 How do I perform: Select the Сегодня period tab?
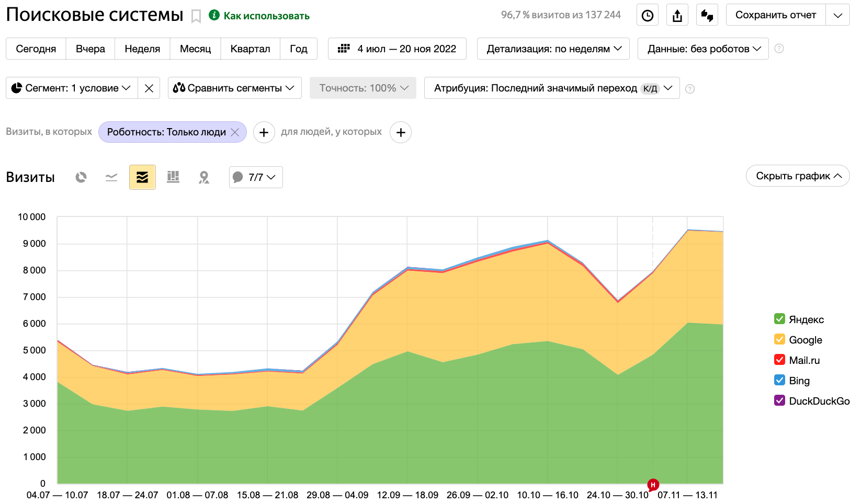point(36,49)
